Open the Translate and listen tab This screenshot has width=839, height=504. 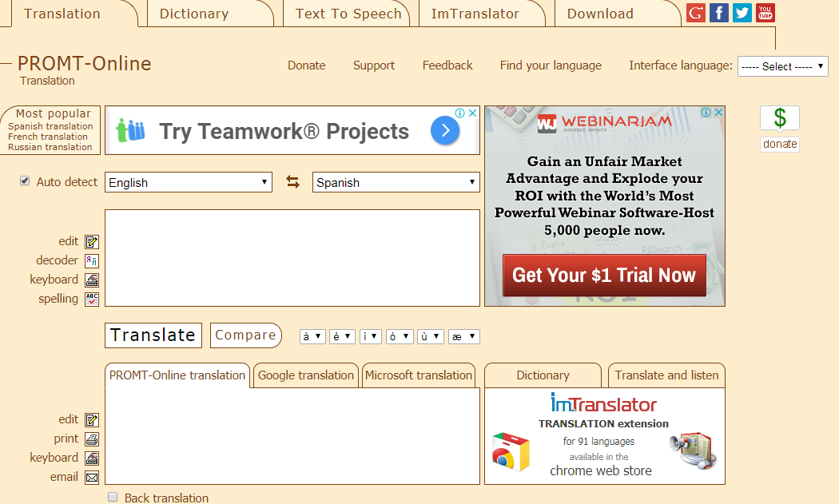pyautogui.click(x=666, y=375)
